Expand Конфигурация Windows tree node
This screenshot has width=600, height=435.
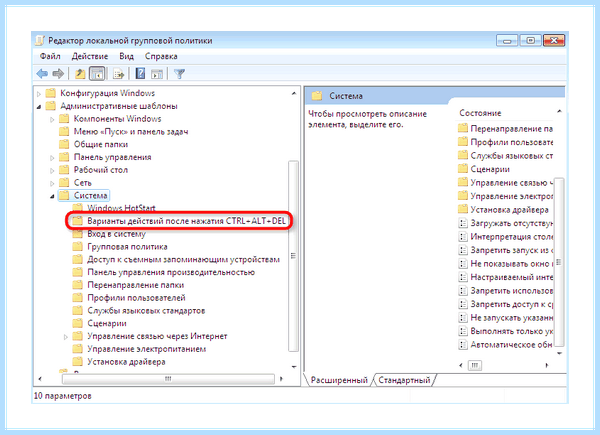point(39,93)
